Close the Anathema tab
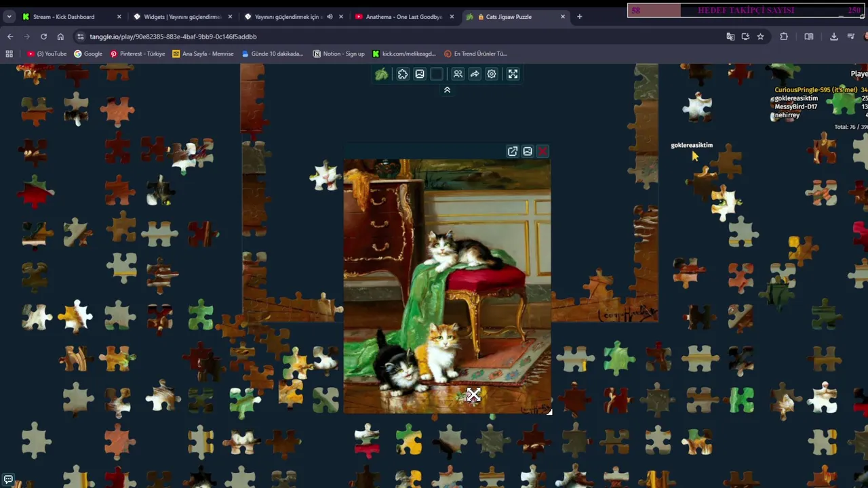 click(452, 16)
